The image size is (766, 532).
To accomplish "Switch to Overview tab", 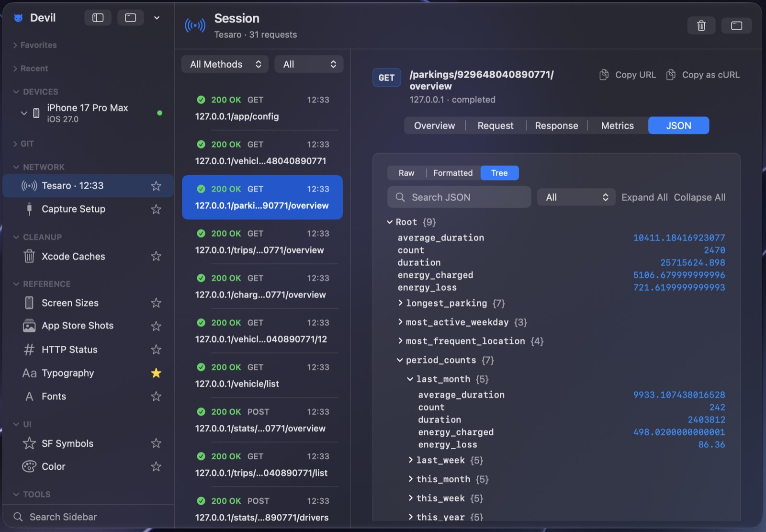I will (x=434, y=125).
